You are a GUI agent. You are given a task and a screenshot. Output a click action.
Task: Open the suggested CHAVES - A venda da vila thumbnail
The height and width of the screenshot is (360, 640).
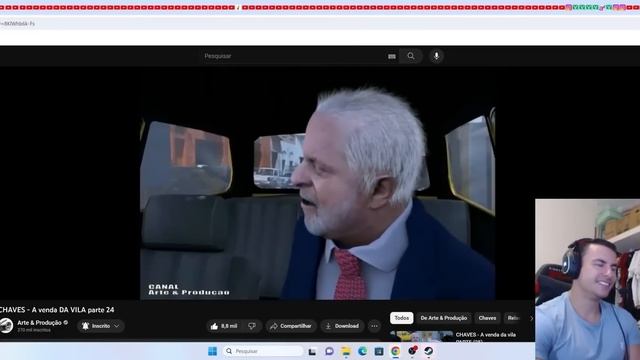420,336
